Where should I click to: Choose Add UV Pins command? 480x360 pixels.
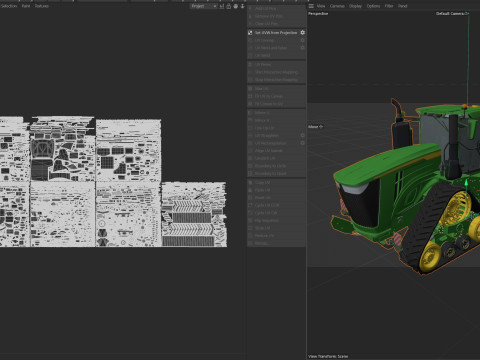click(x=276, y=9)
